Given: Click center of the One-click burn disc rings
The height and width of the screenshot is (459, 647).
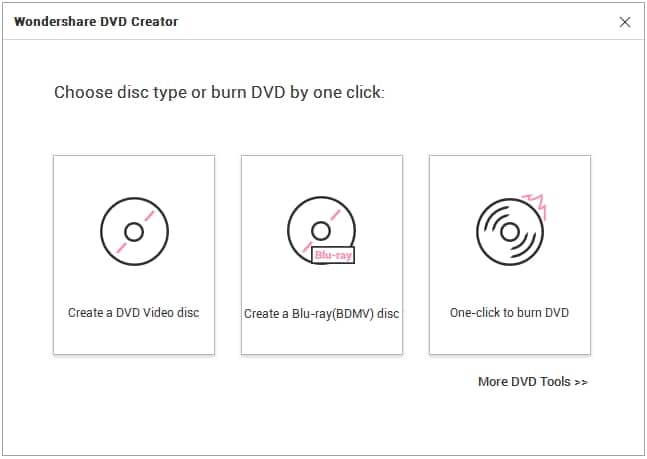Looking at the screenshot, I should coord(509,233).
